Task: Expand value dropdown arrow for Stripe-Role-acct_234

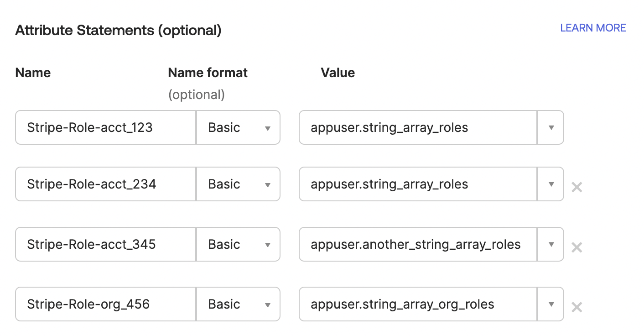Action: [551, 184]
